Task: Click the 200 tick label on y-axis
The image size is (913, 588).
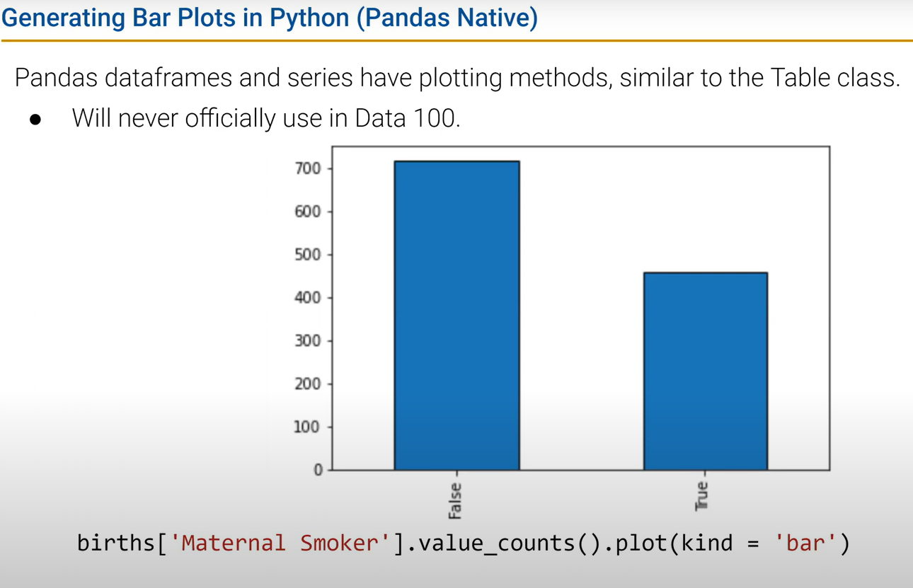Action: coord(308,384)
